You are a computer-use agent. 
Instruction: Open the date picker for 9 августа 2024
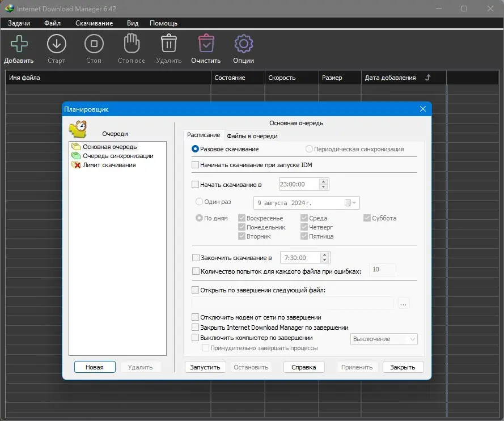click(350, 203)
